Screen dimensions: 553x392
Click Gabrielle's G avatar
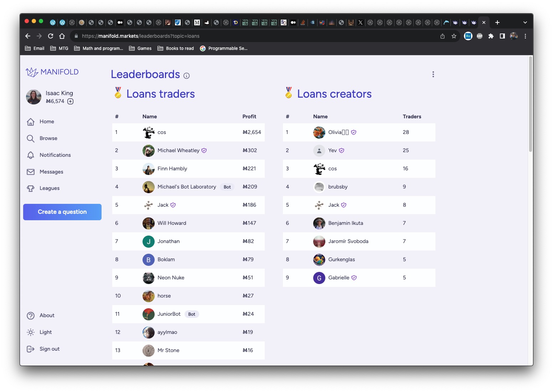[x=319, y=278]
